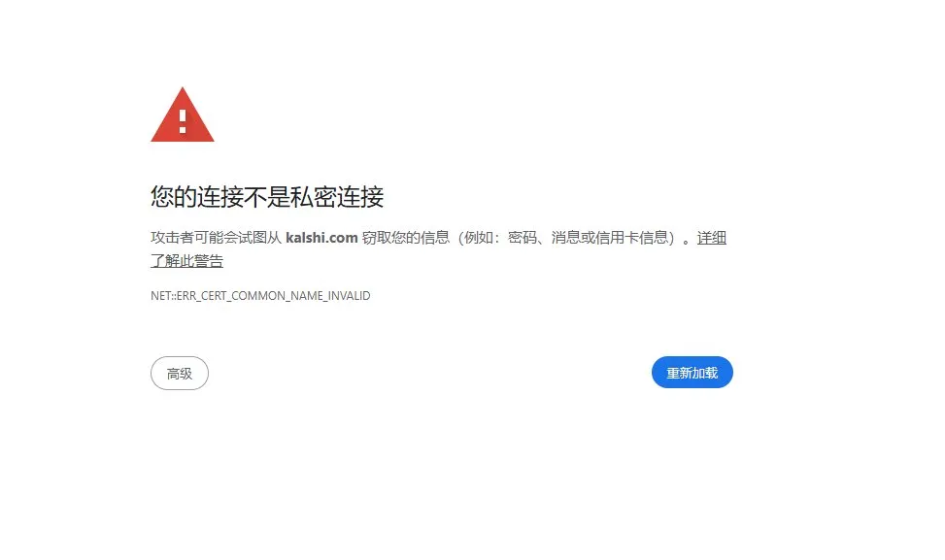Open the 详细了解此警告 learn more link
Image resolution: width=945 pixels, height=560 pixels.
click(711, 238)
